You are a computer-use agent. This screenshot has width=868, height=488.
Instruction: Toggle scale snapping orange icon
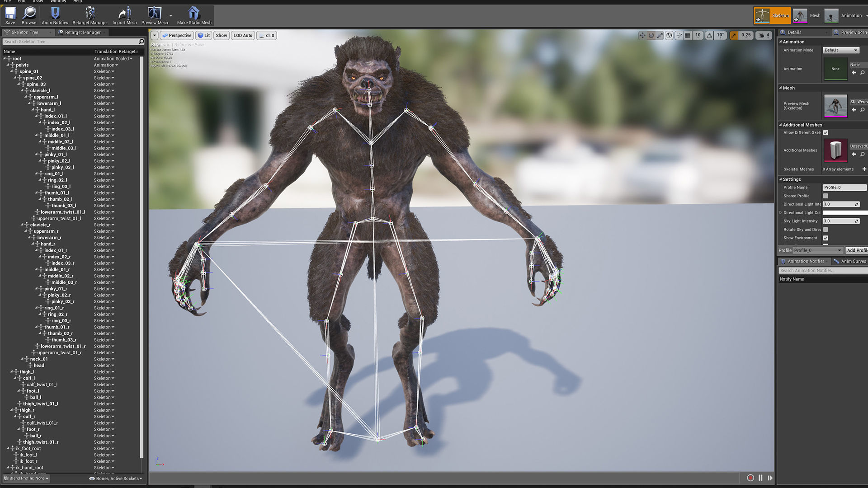(734, 35)
